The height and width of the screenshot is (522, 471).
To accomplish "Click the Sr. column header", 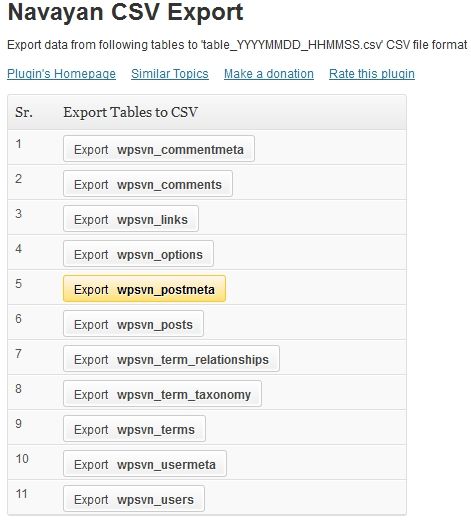I will click(x=24, y=112).
